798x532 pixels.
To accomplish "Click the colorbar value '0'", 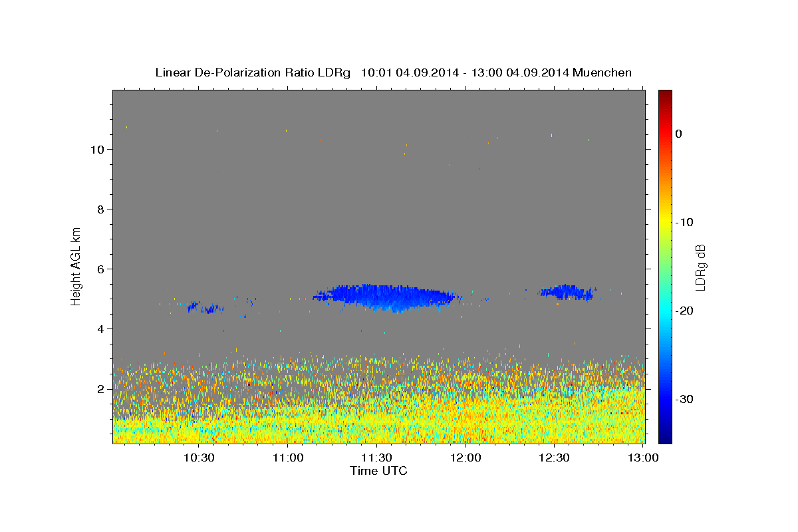I will (678, 134).
